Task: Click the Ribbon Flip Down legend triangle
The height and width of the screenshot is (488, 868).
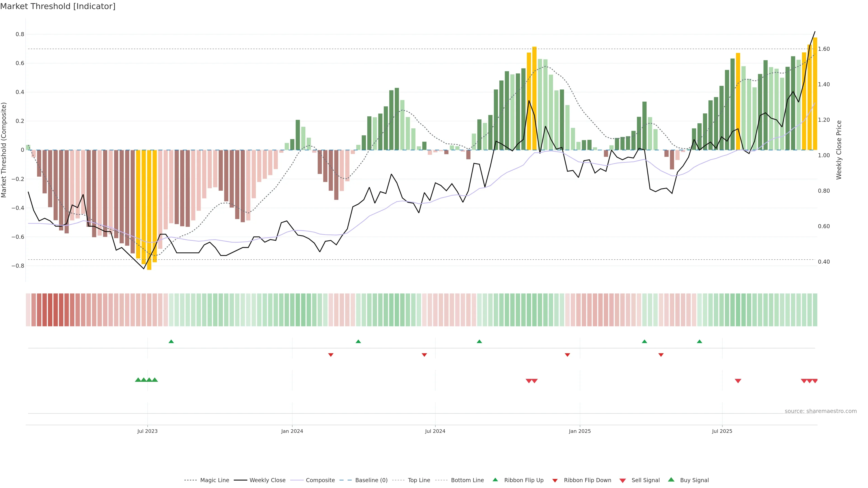Action: click(x=555, y=480)
